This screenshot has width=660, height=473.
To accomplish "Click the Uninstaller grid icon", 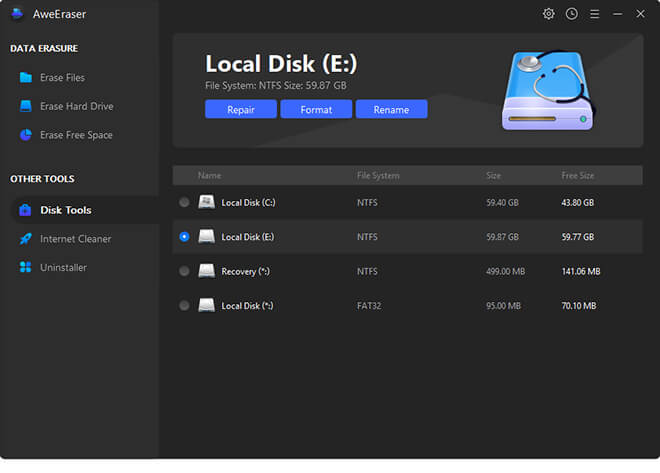I will (x=26, y=267).
